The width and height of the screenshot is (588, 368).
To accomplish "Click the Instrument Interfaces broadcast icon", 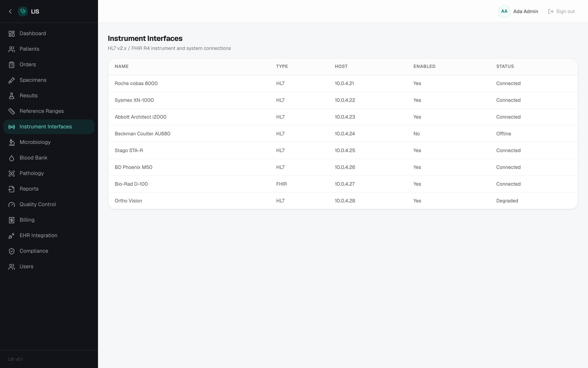I will coord(12,127).
